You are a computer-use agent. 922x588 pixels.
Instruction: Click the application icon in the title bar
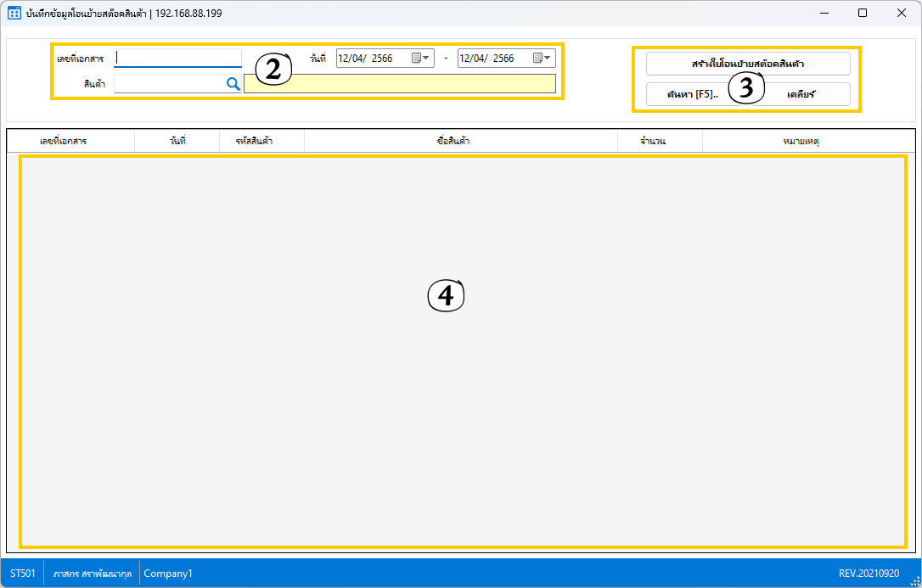[14, 13]
